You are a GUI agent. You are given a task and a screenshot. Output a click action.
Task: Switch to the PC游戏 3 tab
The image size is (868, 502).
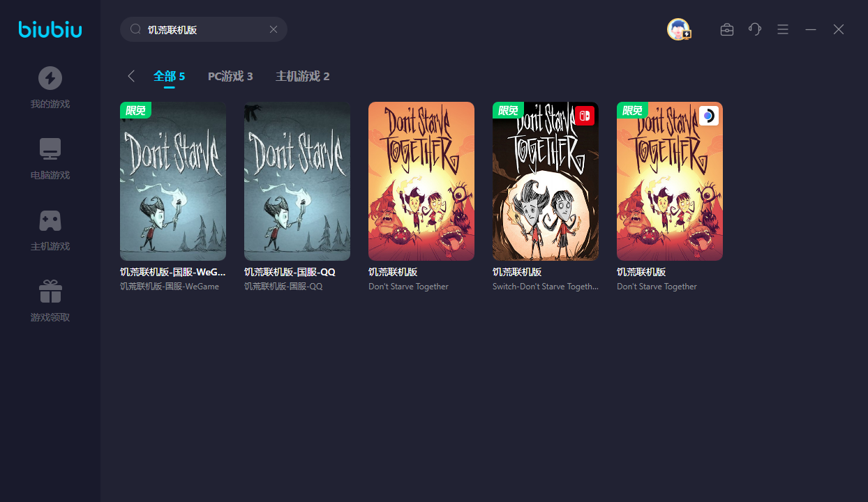230,76
